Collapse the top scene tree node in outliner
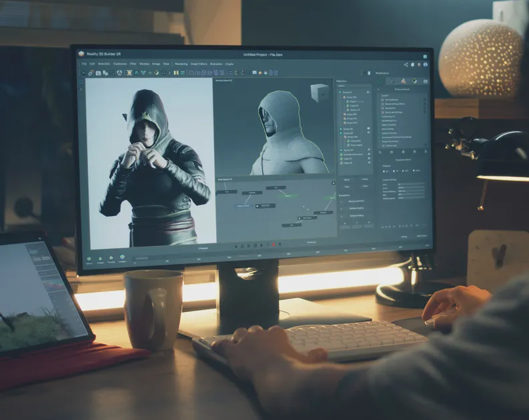The width and height of the screenshot is (529, 420). [340, 91]
